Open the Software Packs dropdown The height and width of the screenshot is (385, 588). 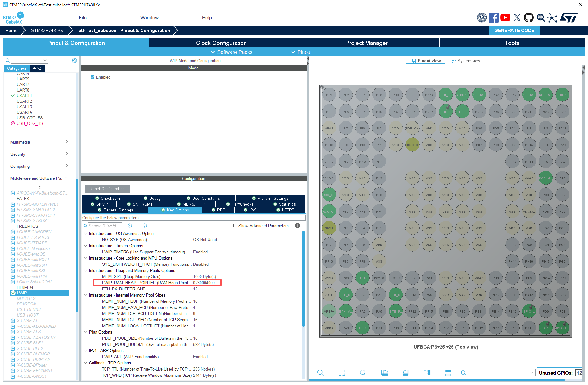point(231,52)
